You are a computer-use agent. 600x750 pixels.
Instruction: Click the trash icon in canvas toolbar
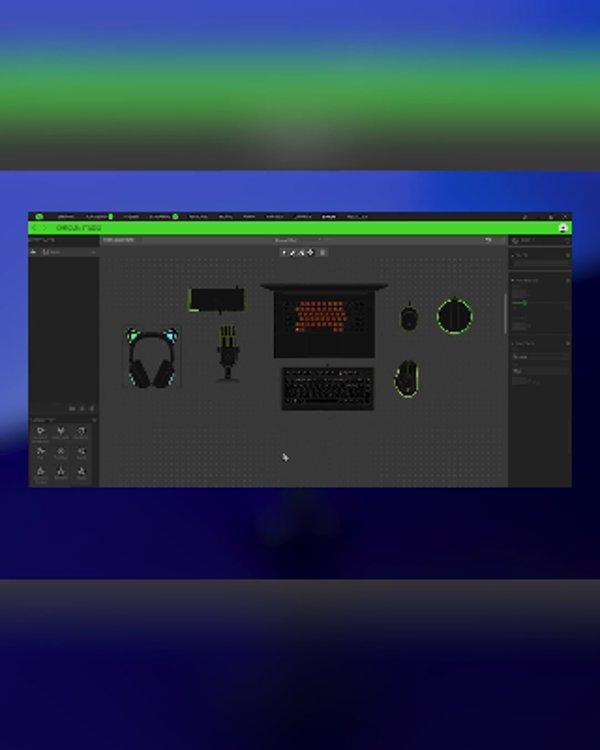coord(322,253)
